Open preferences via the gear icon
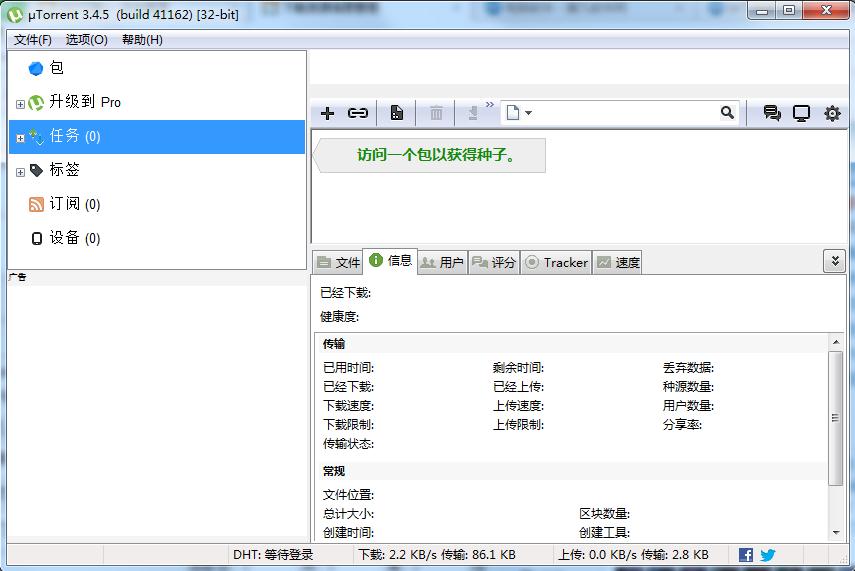Image resolution: width=855 pixels, height=571 pixels. (x=832, y=113)
